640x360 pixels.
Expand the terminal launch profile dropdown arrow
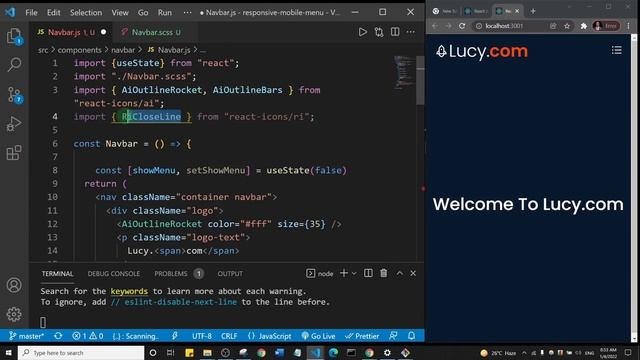point(354,273)
